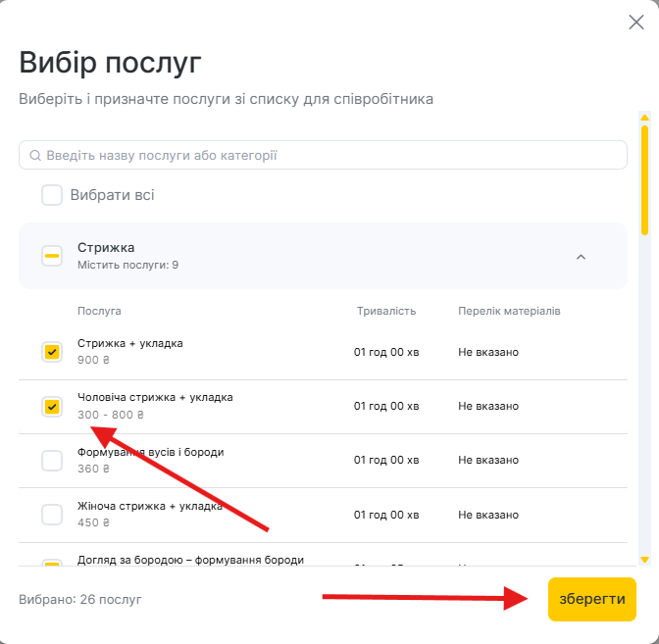Focus the service name search field
The height and width of the screenshot is (644, 659).
click(324, 155)
